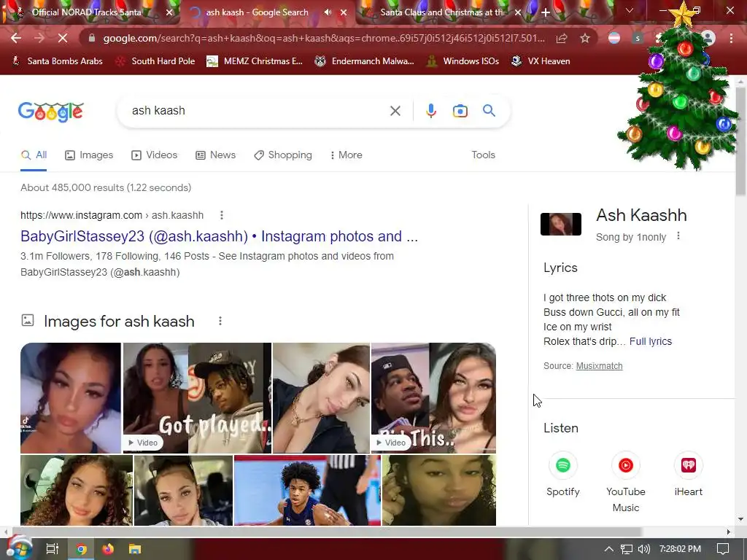Select the Videos search tab
The width and height of the screenshot is (747, 560).
click(155, 155)
